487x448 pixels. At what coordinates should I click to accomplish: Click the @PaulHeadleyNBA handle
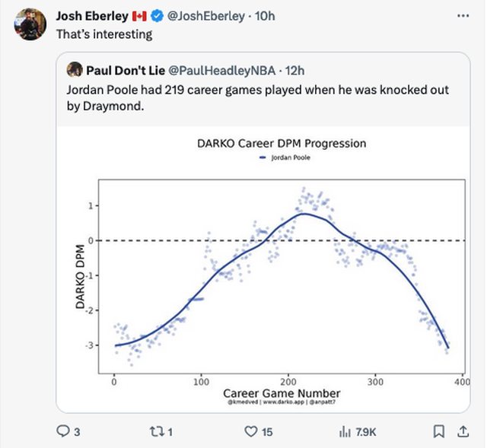pos(221,70)
